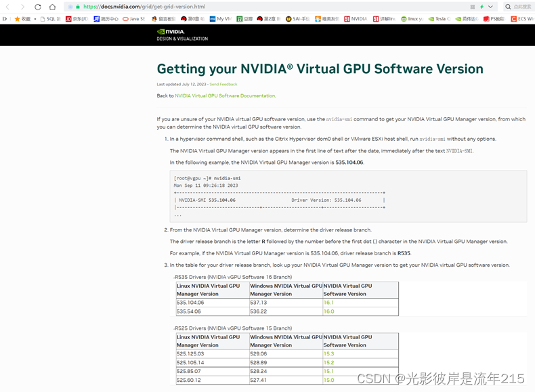Image resolution: width=535 pixels, height=392 pixels.
Task: Open the ECS Win bookmark
Action: (x=522, y=19)
